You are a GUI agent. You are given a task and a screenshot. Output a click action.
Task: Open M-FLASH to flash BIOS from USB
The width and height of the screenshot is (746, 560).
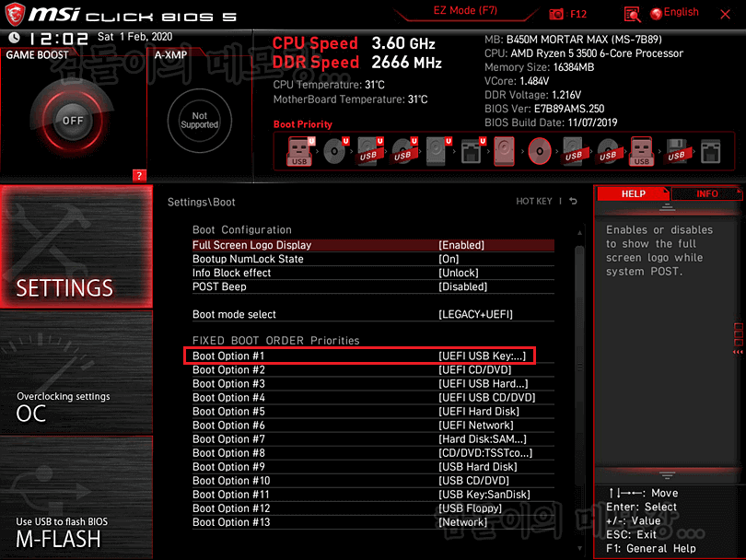pyautogui.click(x=76, y=497)
